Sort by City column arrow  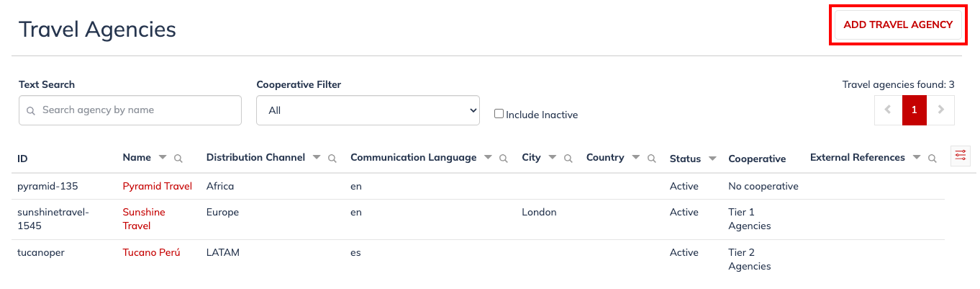[552, 158]
